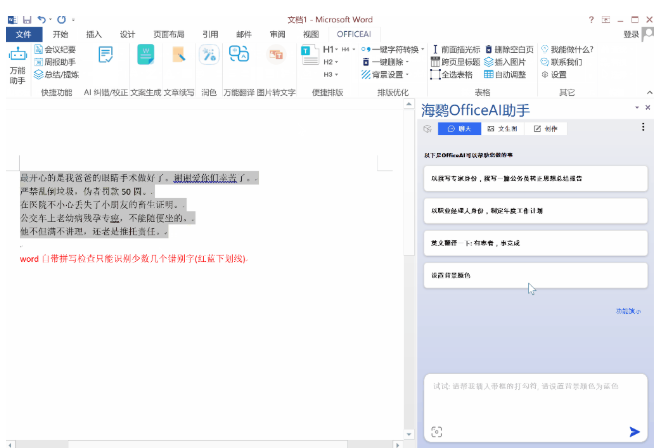Viewport: 654px width, 448px height.
Task: Open the 周报助手 weekly report helper
Action: point(55,62)
